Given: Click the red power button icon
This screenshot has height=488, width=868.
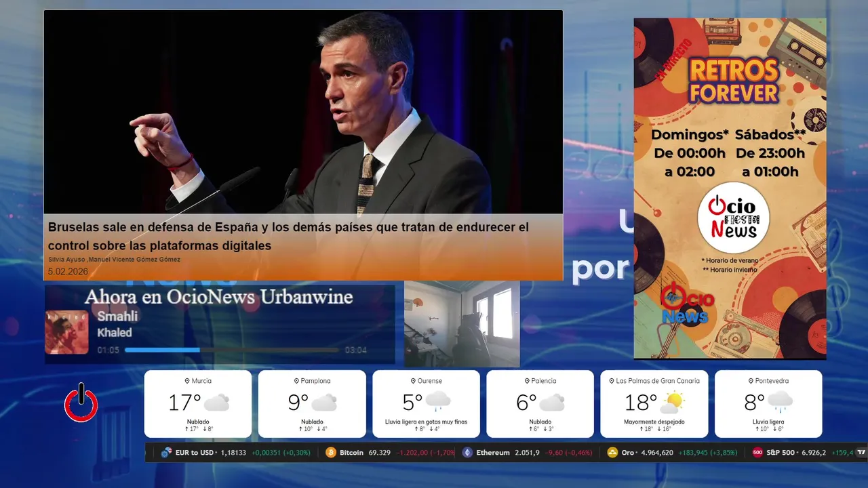Looking at the screenshot, I should pyautogui.click(x=81, y=403).
